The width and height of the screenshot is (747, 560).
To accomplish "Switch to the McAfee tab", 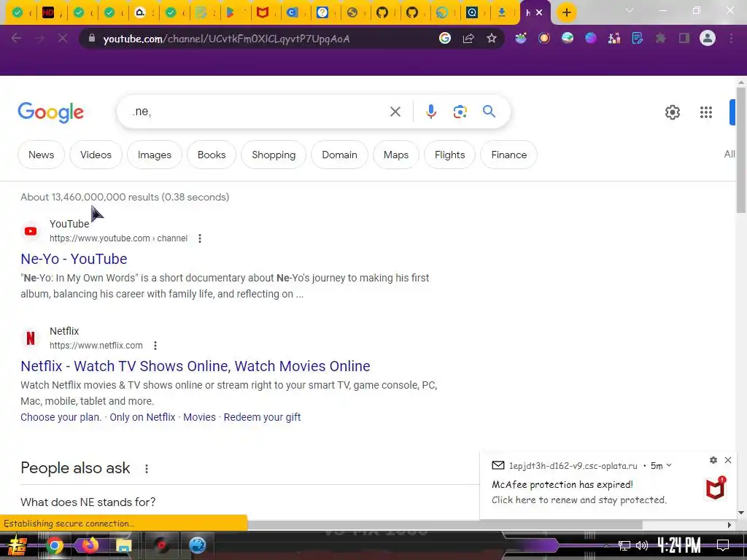I will [263, 12].
